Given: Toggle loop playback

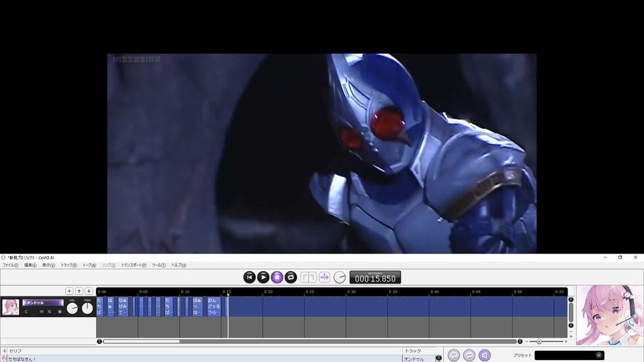Looking at the screenshot, I should pos(290,278).
